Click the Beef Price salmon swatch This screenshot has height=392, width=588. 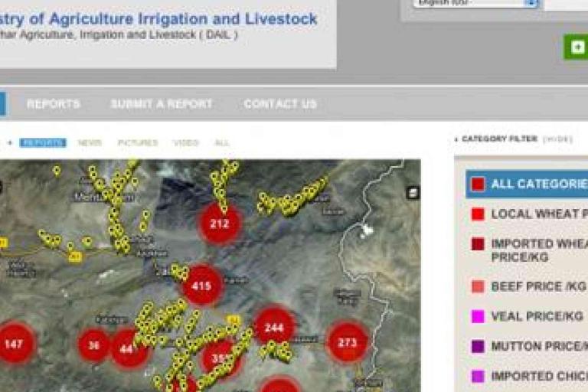(478, 286)
